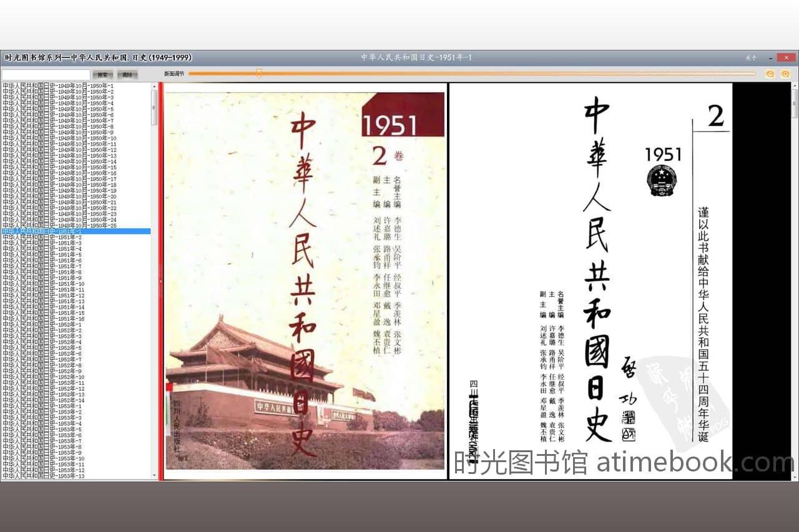The height and width of the screenshot is (532, 799).
Task: Click the book list scroll-up arrow
Action: tap(154, 85)
